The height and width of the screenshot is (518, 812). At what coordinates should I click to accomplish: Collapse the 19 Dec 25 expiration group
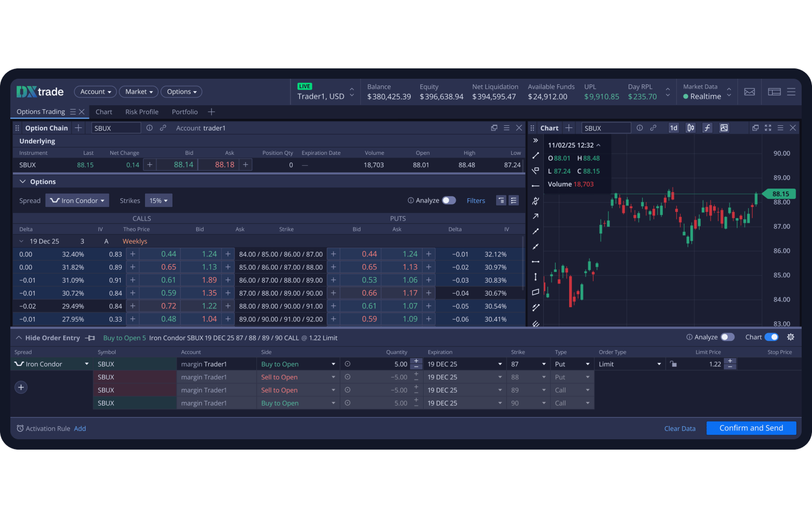point(21,241)
